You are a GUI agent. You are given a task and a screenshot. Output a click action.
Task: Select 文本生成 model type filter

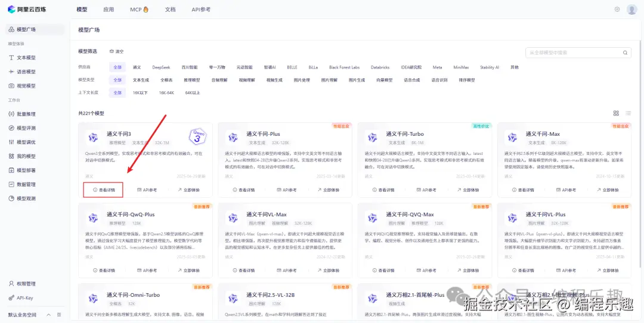coord(141,80)
